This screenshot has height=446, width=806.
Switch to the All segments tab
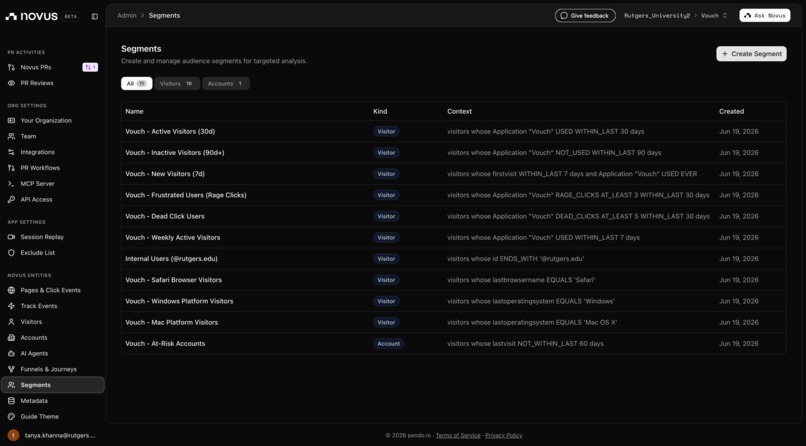coord(137,84)
